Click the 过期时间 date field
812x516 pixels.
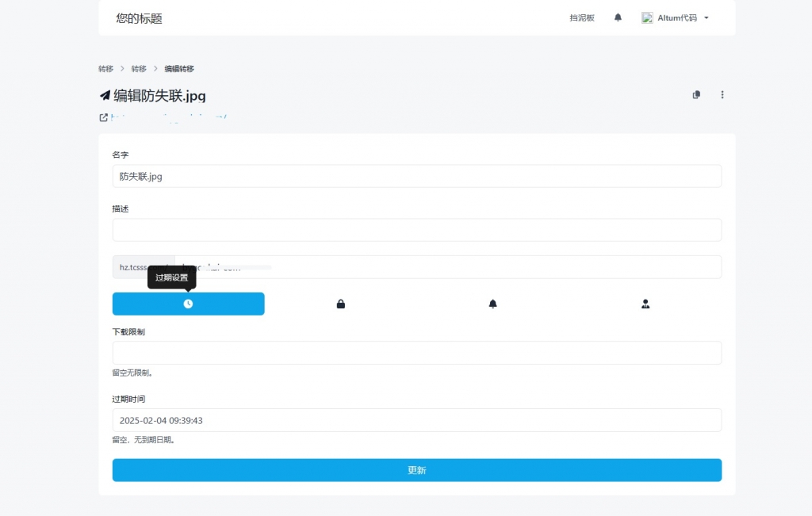(x=416, y=420)
